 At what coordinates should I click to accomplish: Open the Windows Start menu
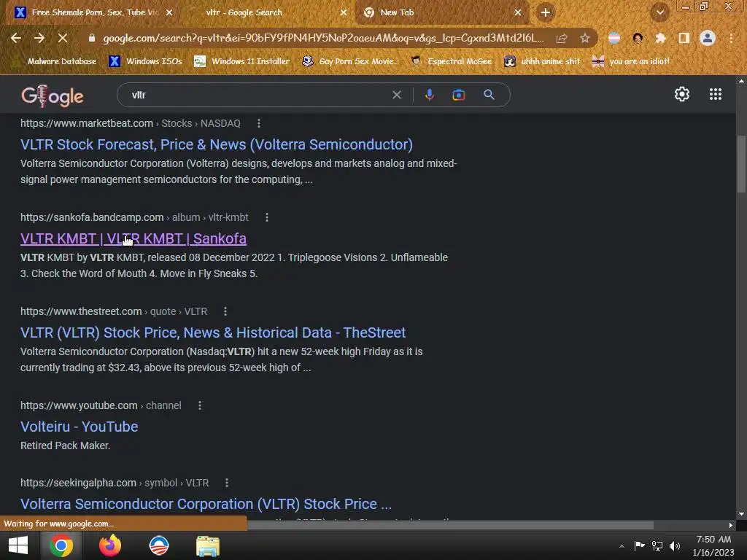tap(18, 545)
